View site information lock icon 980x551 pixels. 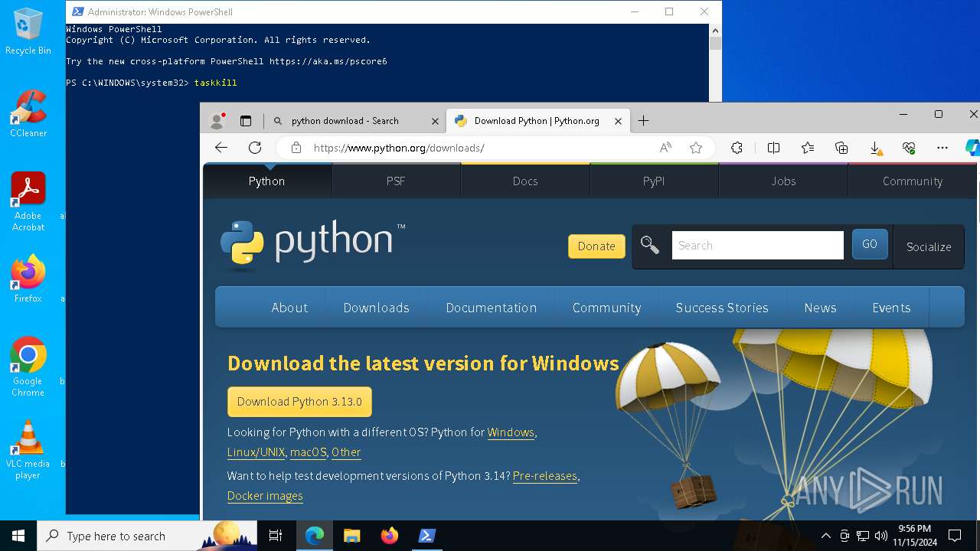tap(296, 148)
